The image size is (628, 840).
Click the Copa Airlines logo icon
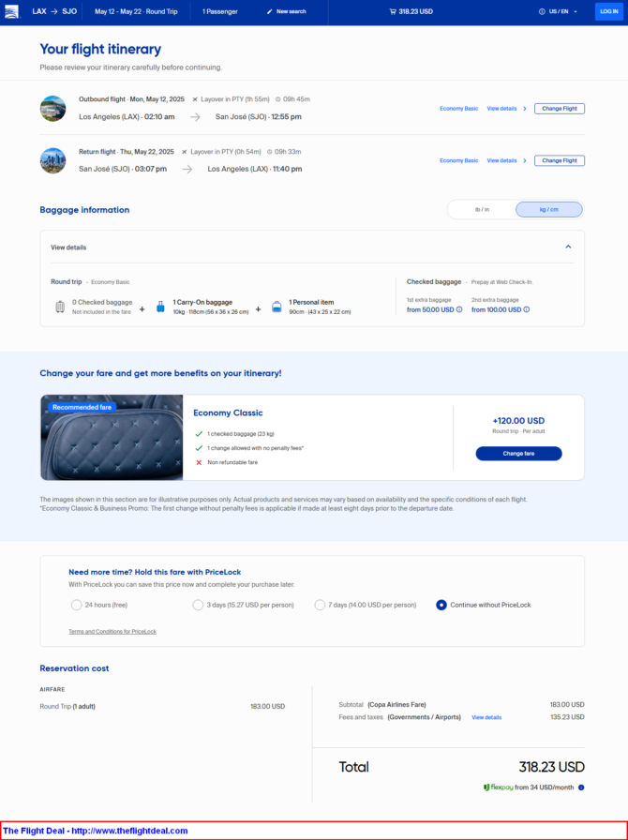(12, 11)
